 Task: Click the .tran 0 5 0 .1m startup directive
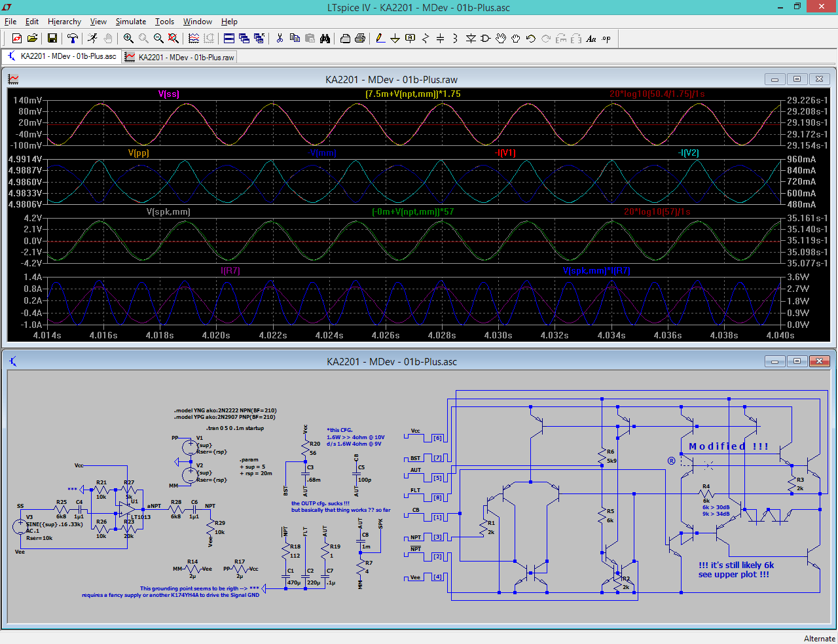click(x=235, y=428)
